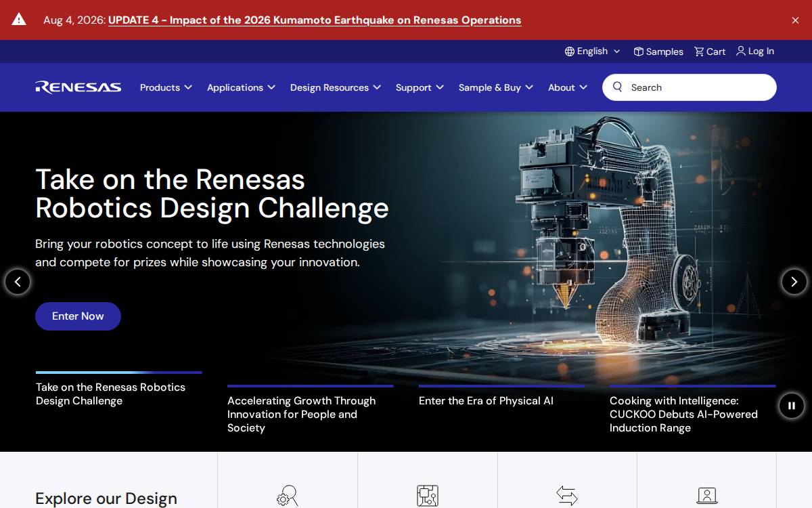Click the Take on the Renesas hero headline
The height and width of the screenshot is (508, 812).
212,194
